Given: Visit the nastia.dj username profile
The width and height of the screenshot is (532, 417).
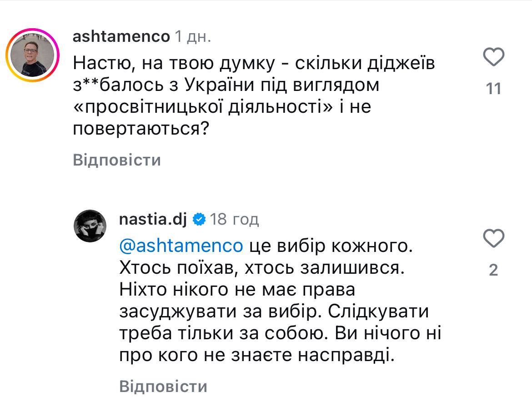Looking at the screenshot, I should (x=152, y=220).
